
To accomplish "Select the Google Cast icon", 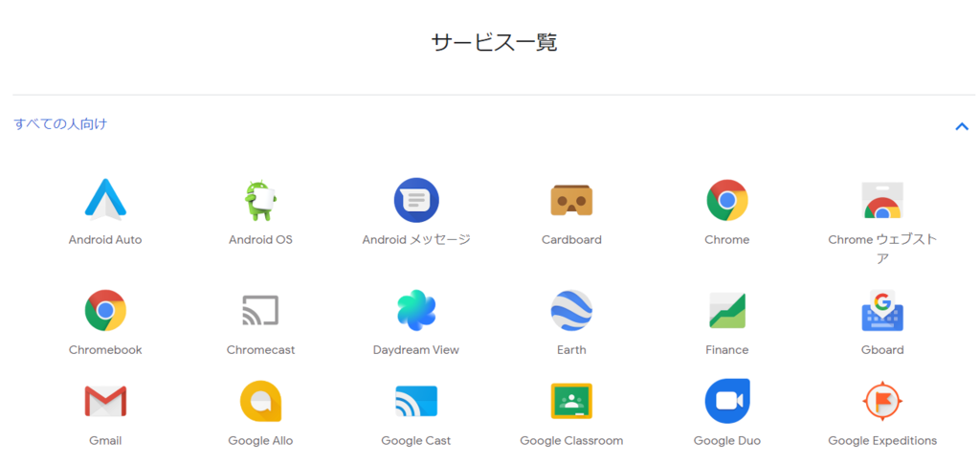I will tap(416, 401).
